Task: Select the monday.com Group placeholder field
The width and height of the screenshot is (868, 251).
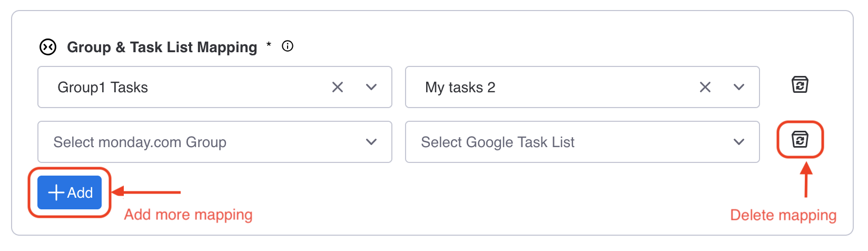Action: click(215, 142)
